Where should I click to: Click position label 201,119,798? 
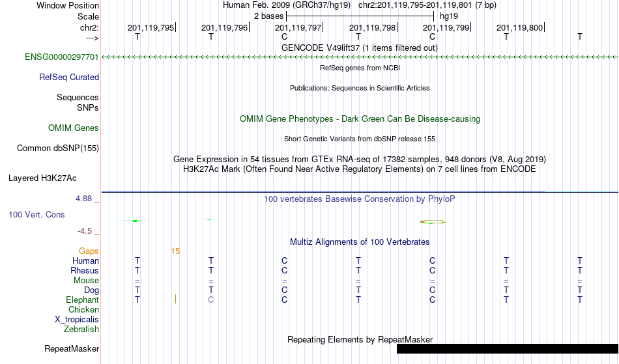(372, 27)
